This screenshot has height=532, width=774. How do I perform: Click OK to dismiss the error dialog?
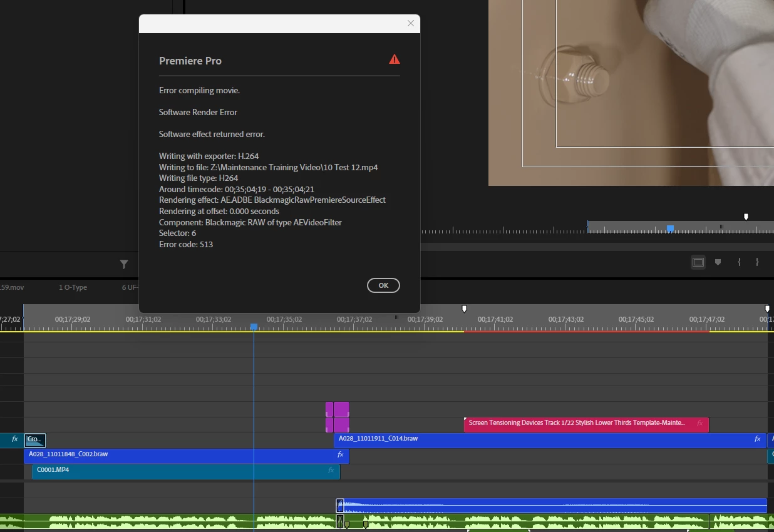pyautogui.click(x=383, y=285)
